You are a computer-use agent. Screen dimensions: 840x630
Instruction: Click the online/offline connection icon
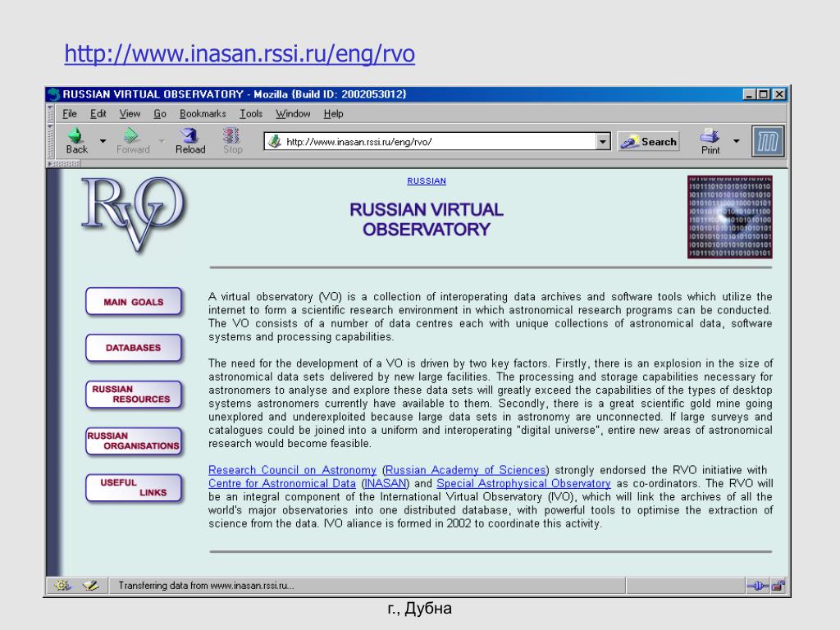click(x=757, y=586)
